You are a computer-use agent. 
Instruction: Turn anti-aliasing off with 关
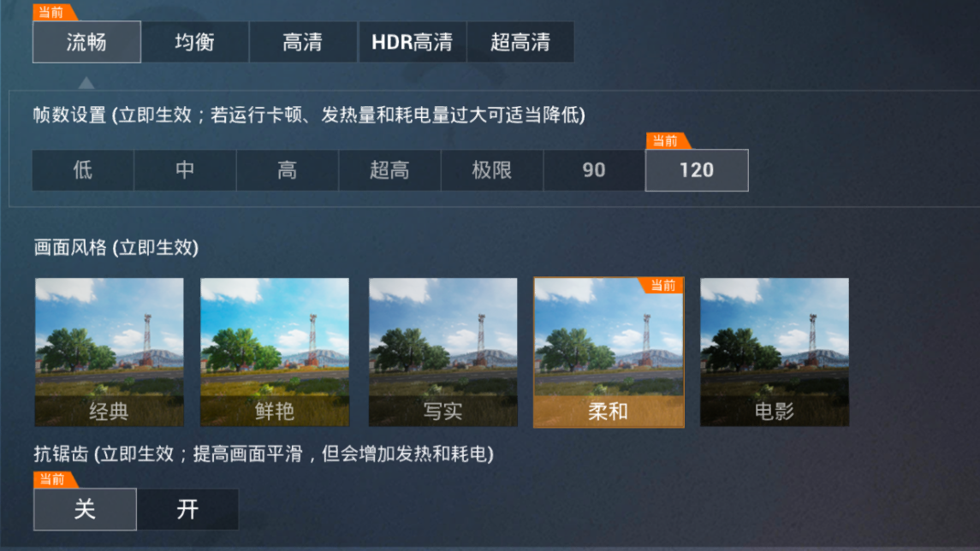[x=85, y=509]
